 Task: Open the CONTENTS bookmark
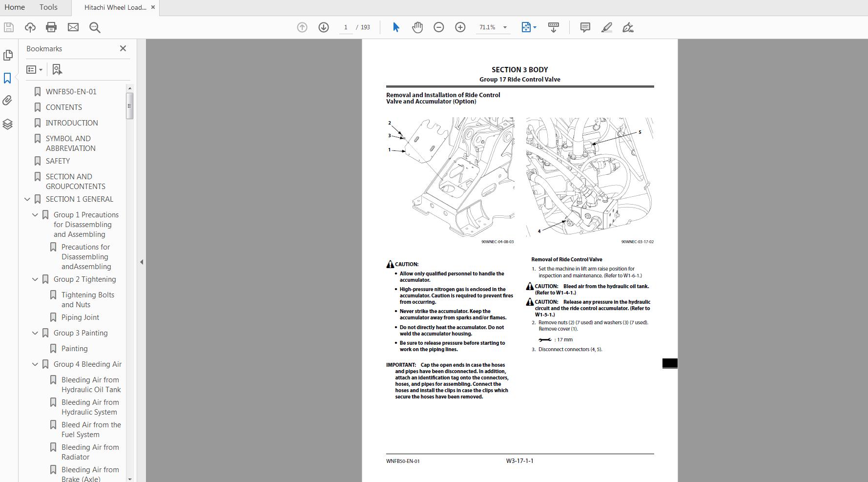[x=63, y=107]
